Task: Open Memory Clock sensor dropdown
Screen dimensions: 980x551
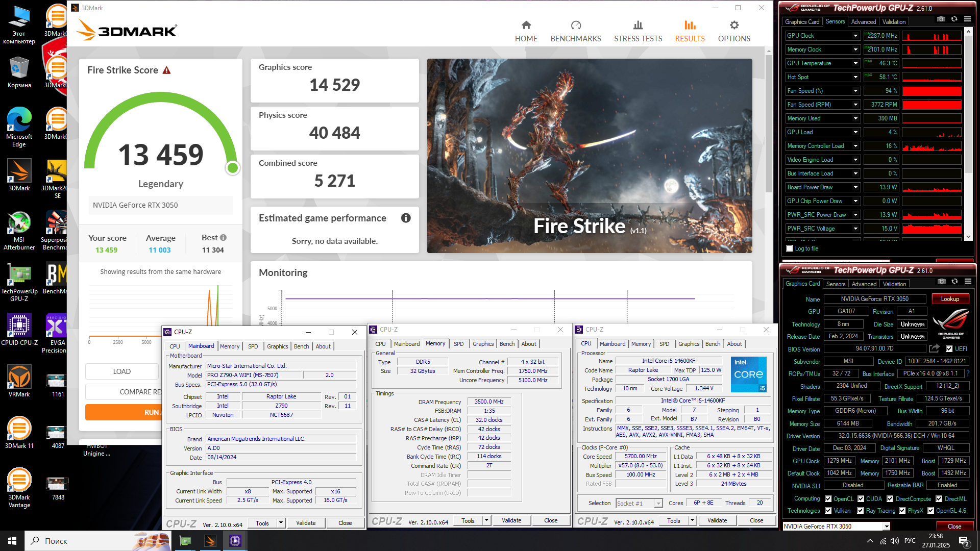Action: point(855,49)
